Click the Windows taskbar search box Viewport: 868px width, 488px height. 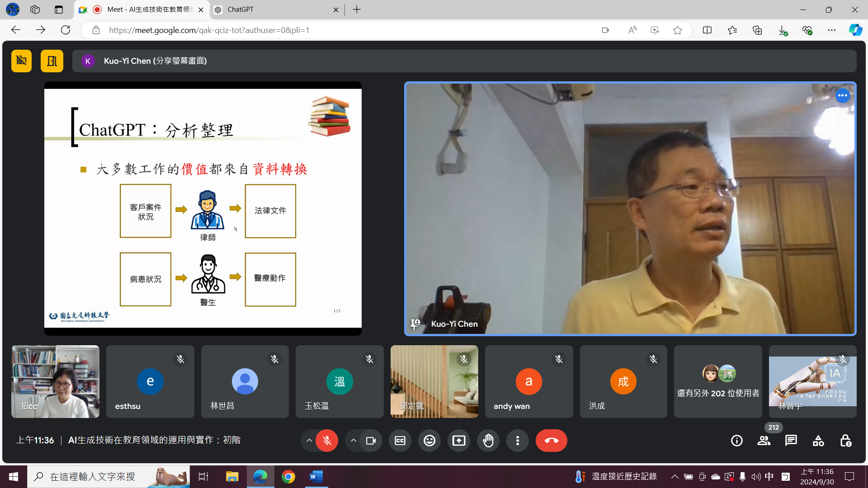[x=108, y=477]
